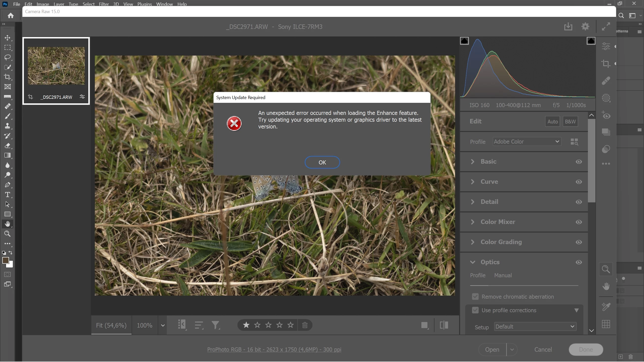Toggle full screen mode icon

tap(606, 26)
